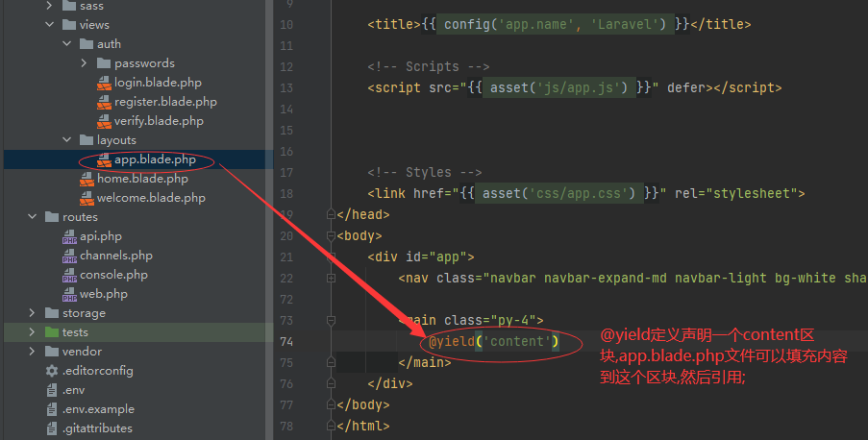The image size is (868, 440).
Task: Click the div id="app" line
Action: coord(421,257)
